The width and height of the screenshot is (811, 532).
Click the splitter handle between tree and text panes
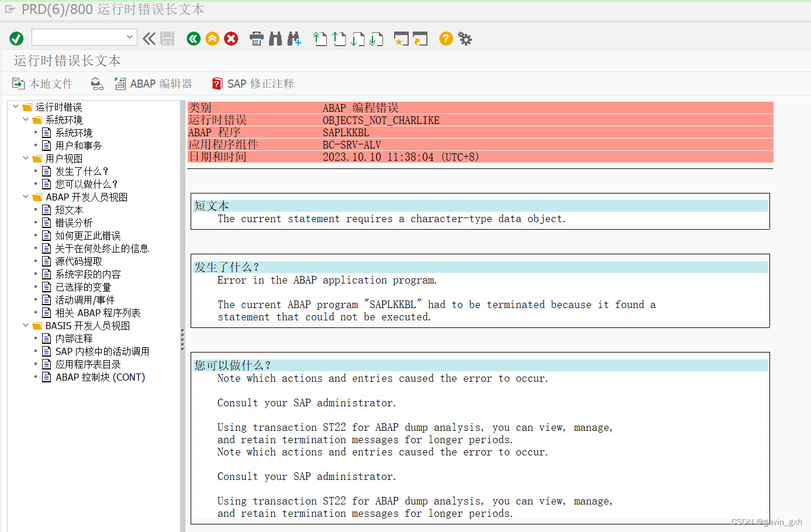tap(182, 338)
